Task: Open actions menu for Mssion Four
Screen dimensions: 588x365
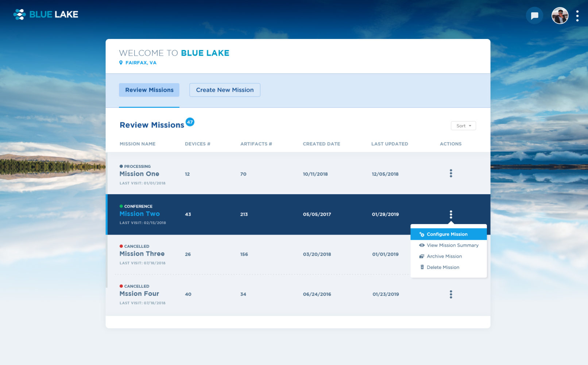Action: (x=451, y=294)
